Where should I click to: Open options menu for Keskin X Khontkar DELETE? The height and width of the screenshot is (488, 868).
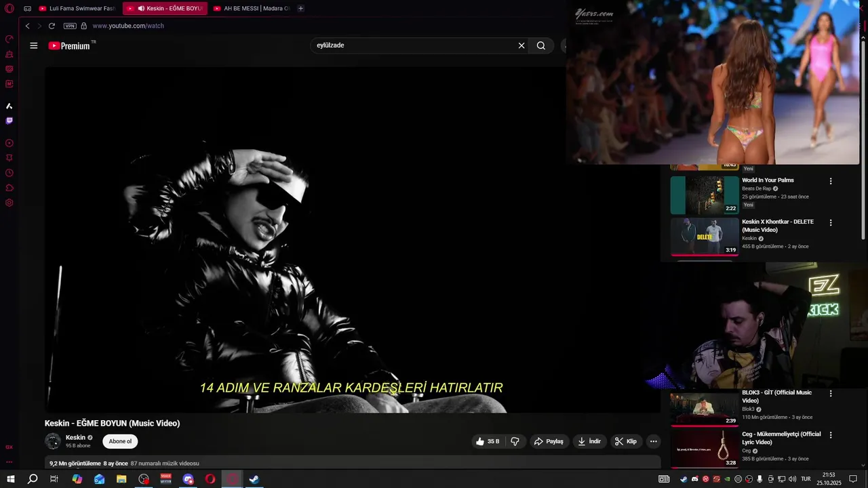[x=831, y=222]
